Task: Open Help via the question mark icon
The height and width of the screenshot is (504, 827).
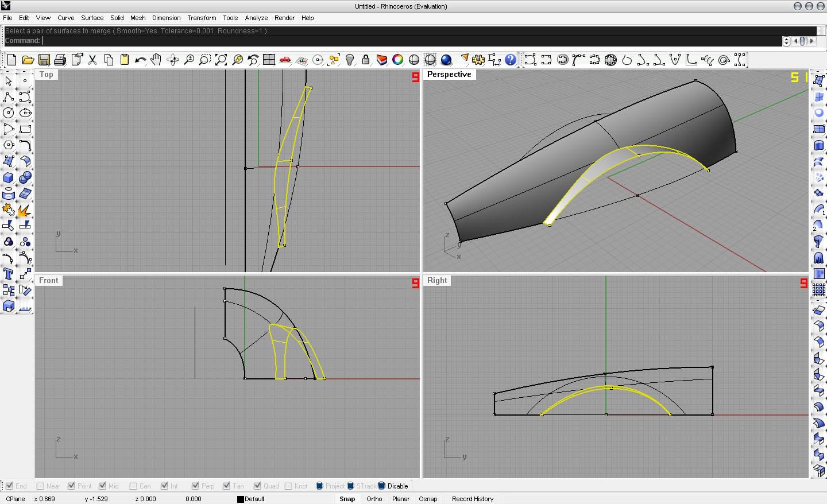Action: (x=511, y=60)
